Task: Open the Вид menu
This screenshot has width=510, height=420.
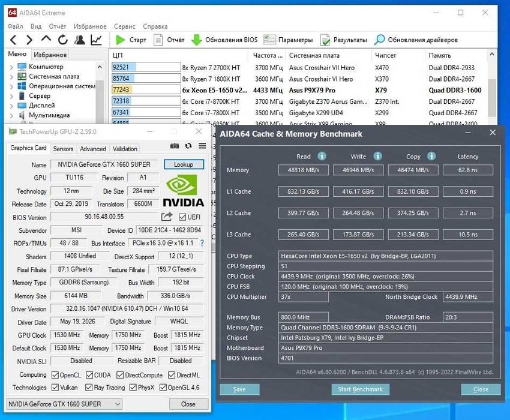Action: point(36,26)
